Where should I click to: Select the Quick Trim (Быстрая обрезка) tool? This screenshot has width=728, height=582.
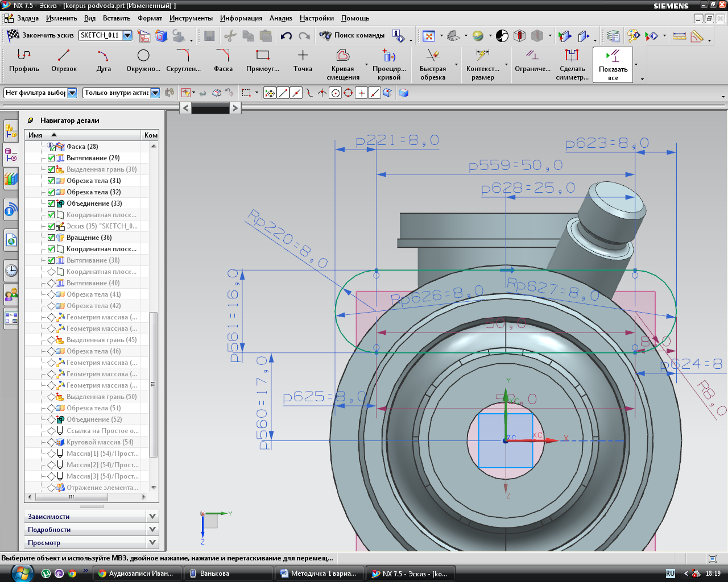click(x=433, y=64)
